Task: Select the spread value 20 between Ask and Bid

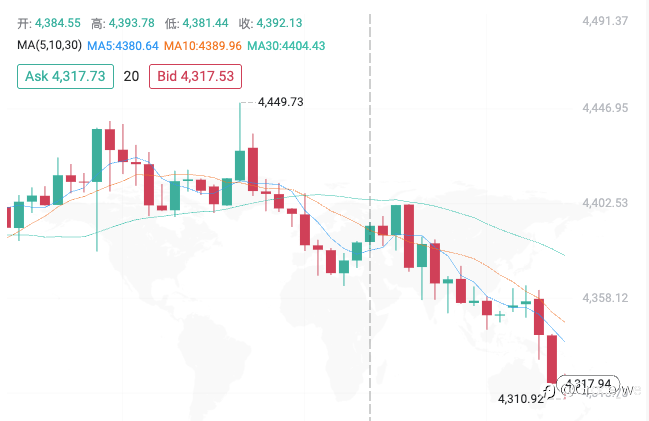Action: [x=131, y=76]
